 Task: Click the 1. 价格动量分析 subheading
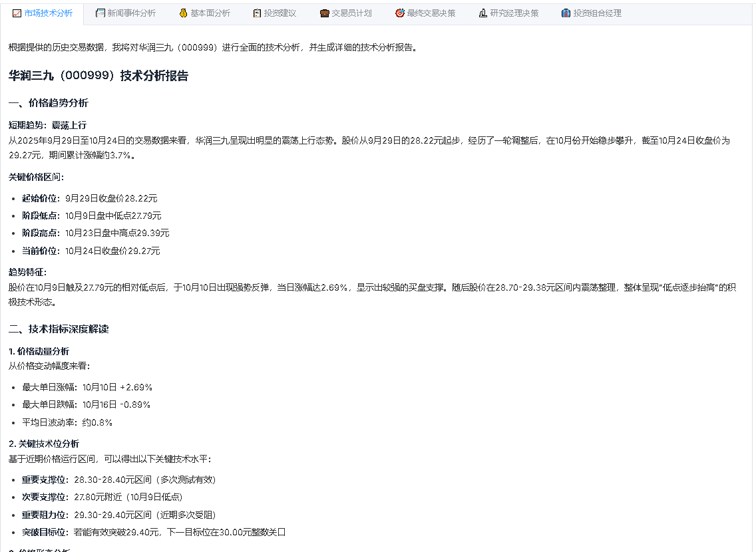[x=39, y=351]
